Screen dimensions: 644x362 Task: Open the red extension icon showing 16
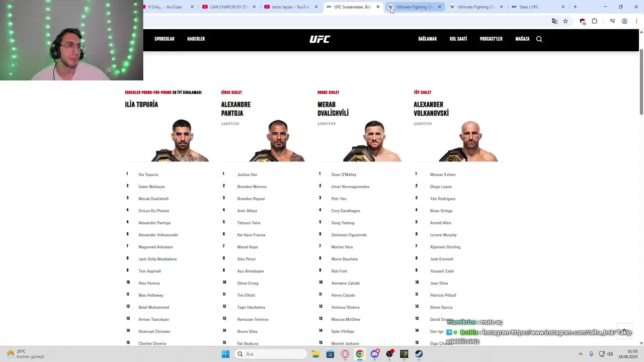click(583, 21)
